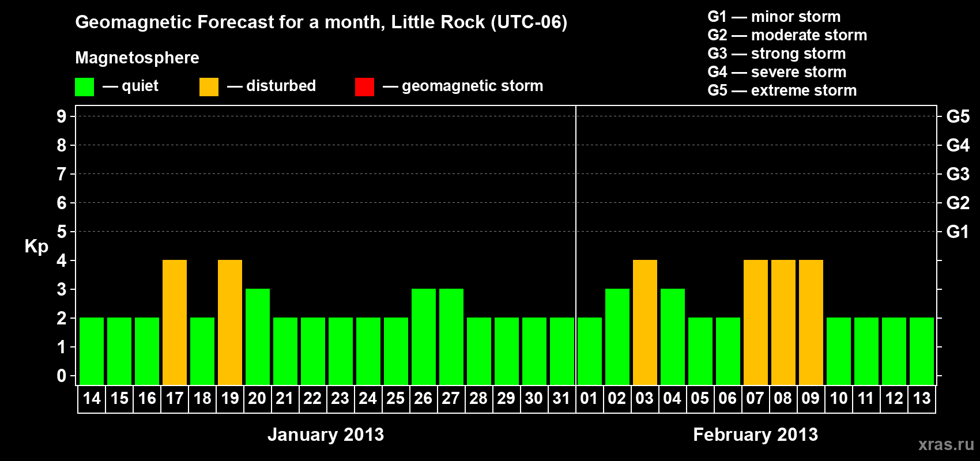The width and height of the screenshot is (980, 461).
Task: Click the date cell labeled 13
Action: tap(922, 399)
